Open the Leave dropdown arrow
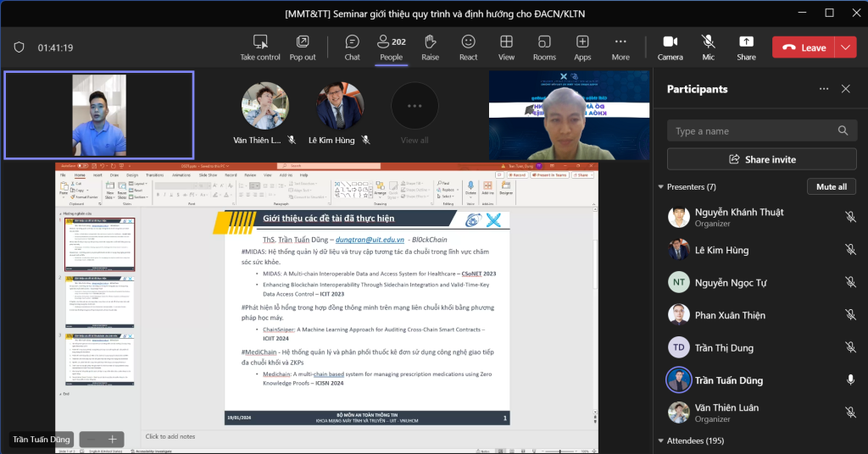Screen dimensions: 868x454 coord(845,47)
